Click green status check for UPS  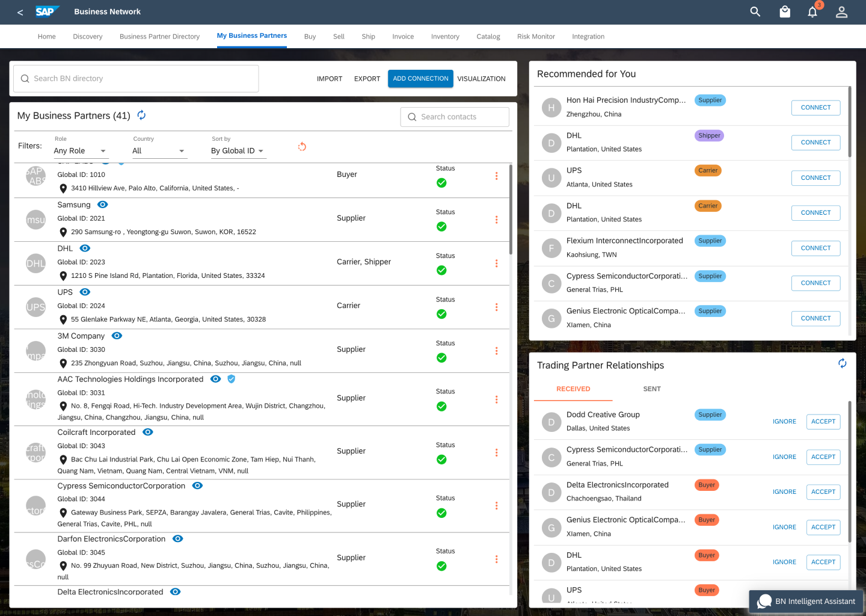tap(441, 314)
